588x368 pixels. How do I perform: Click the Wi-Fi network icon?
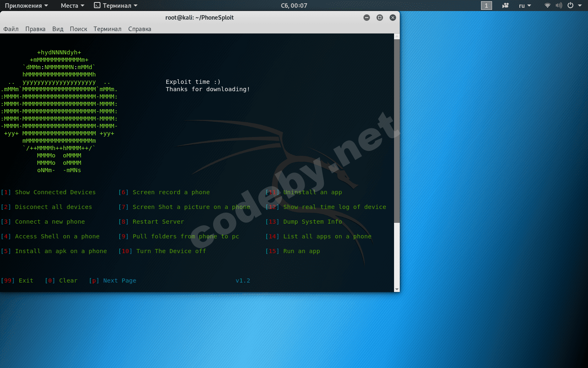(548, 6)
